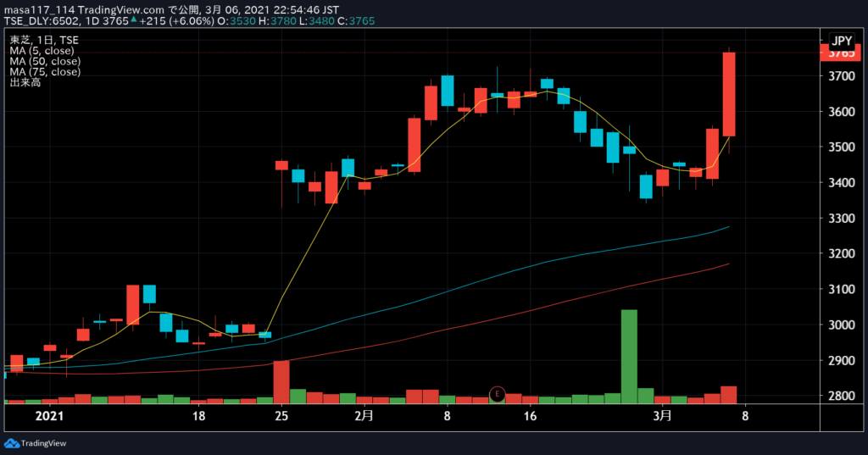Screen dimensions: 868x455
Task: Click the 3100 price axis label
Action: pos(841,290)
